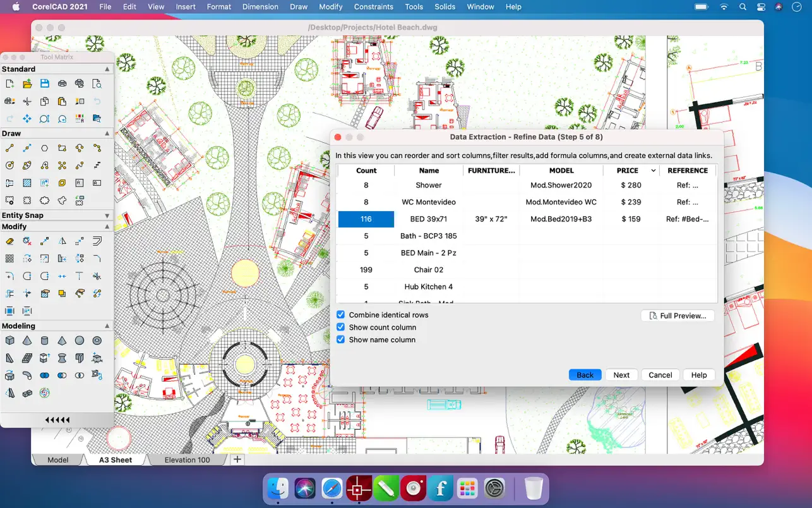Click the Save icon in Standard tools
Image resolution: width=812 pixels, height=508 pixels.
(x=44, y=83)
